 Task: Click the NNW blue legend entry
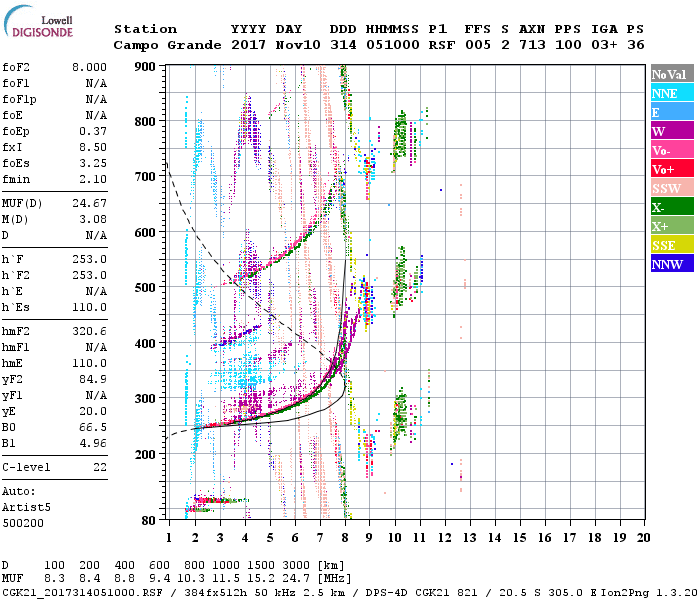tap(671, 264)
